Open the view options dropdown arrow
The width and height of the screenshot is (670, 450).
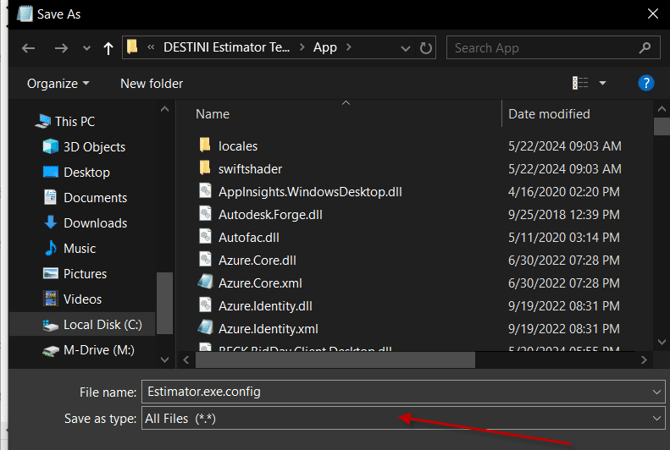point(603,83)
